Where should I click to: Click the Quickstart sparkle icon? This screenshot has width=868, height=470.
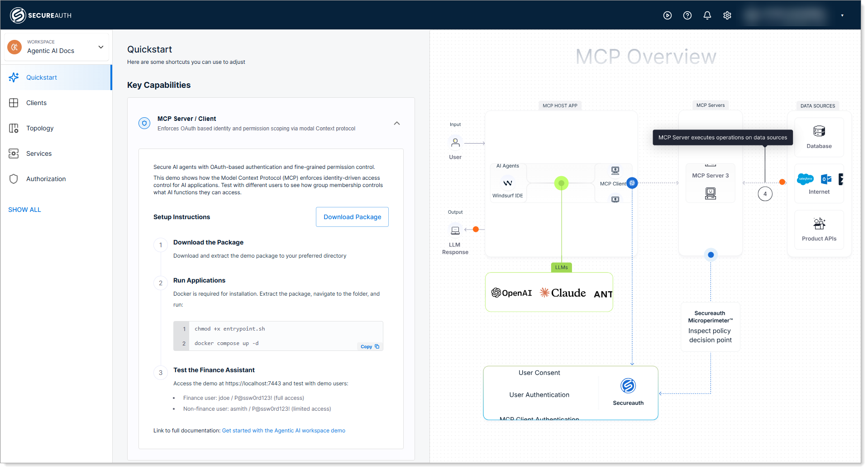pyautogui.click(x=14, y=77)
